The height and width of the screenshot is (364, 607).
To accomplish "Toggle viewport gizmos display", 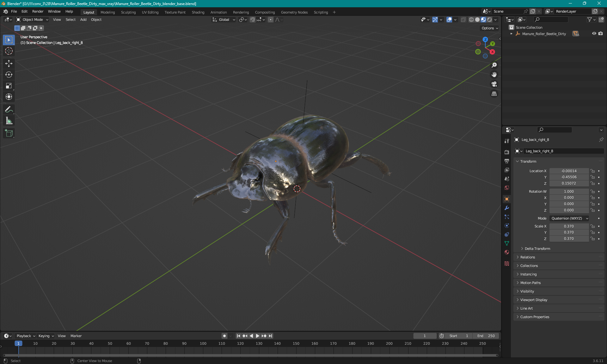I will click(x=435, y=20).
